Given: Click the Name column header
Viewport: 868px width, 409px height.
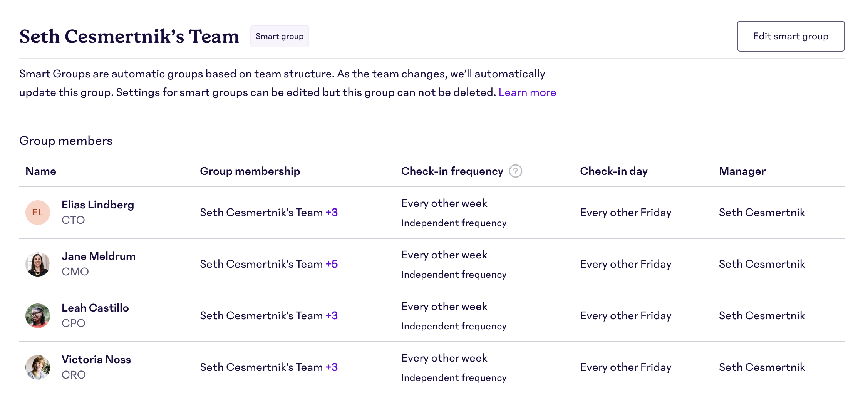Looking at the screenshot, I should tap(41, 171).
